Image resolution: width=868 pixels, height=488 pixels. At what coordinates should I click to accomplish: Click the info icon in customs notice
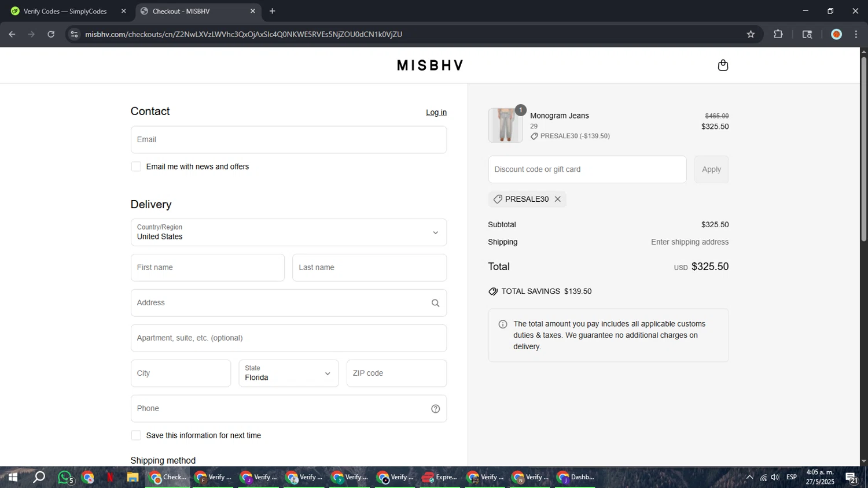(x=503, y=324)
